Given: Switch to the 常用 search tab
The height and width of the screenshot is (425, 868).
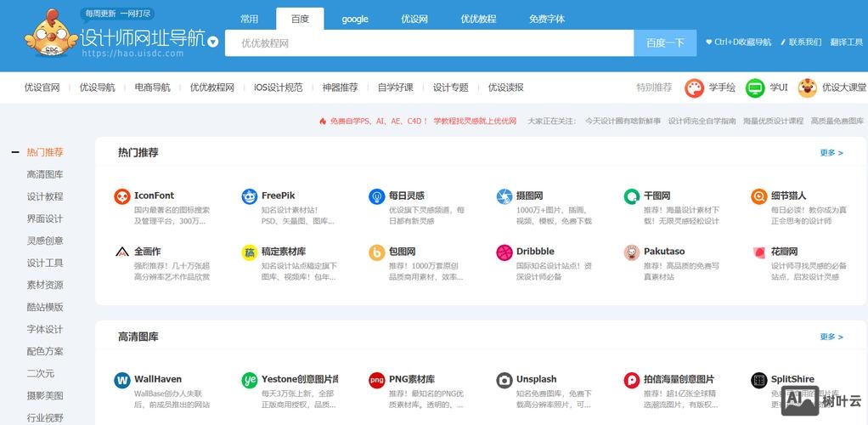Looking at the screenshot, I should tap(249, 19).
